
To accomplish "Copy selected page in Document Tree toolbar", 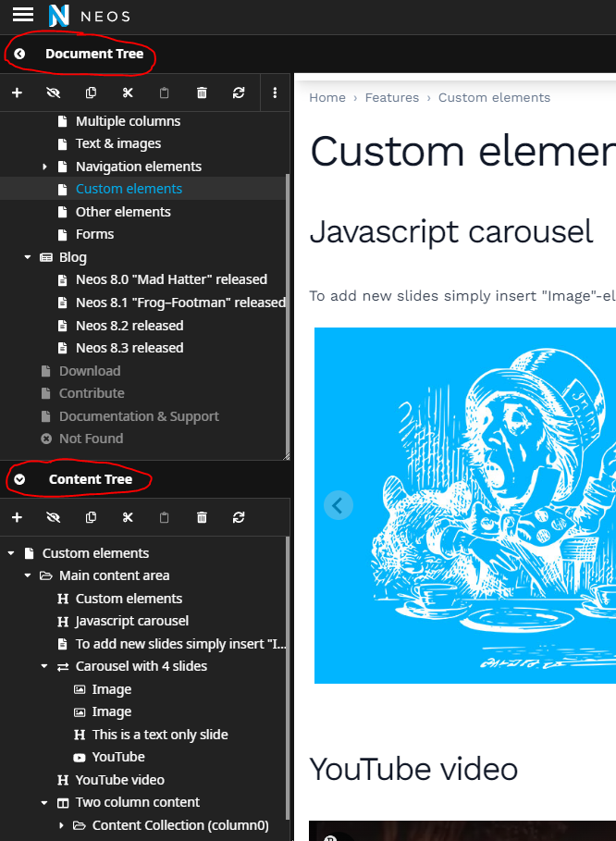I will [x=91, y=93].
